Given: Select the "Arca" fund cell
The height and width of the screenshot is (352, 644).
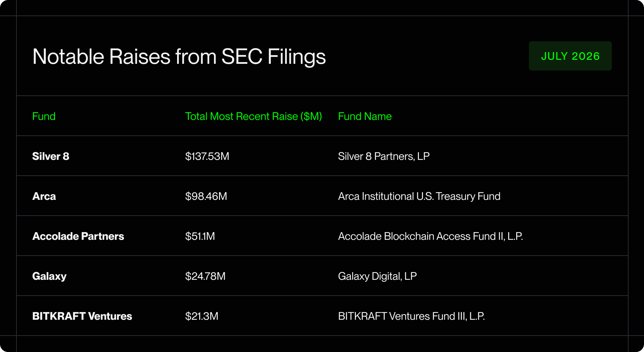Looking at the screenshot, I should (x=44, y=196).
